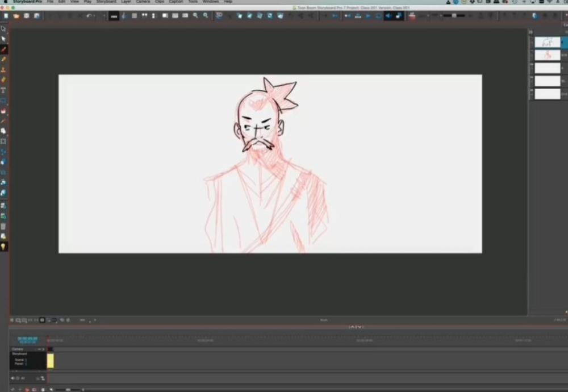The height and width of the screenshot is (392, 568).
Task: Select the yellow panel block in timeline
Action: (x=51, y=361)
